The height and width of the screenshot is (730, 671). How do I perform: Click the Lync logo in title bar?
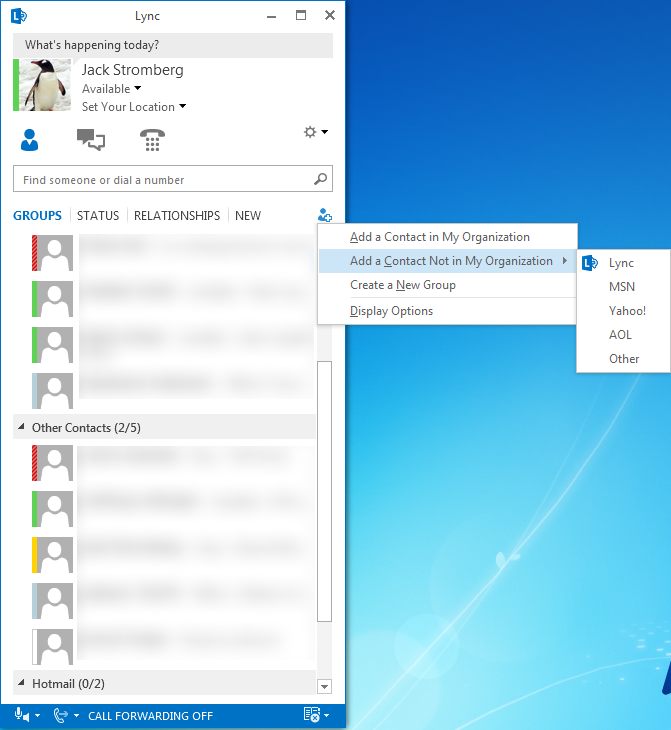(x=19, y=16)
